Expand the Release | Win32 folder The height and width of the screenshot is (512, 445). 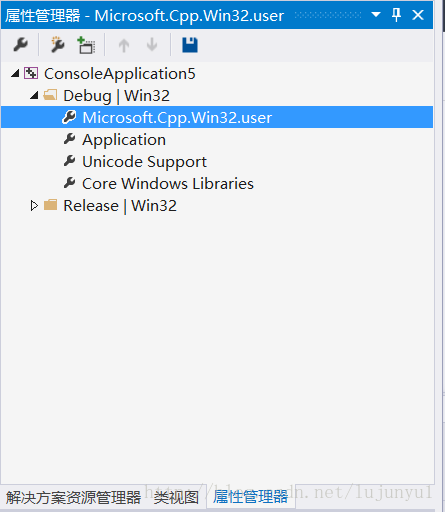click(34, 205)
